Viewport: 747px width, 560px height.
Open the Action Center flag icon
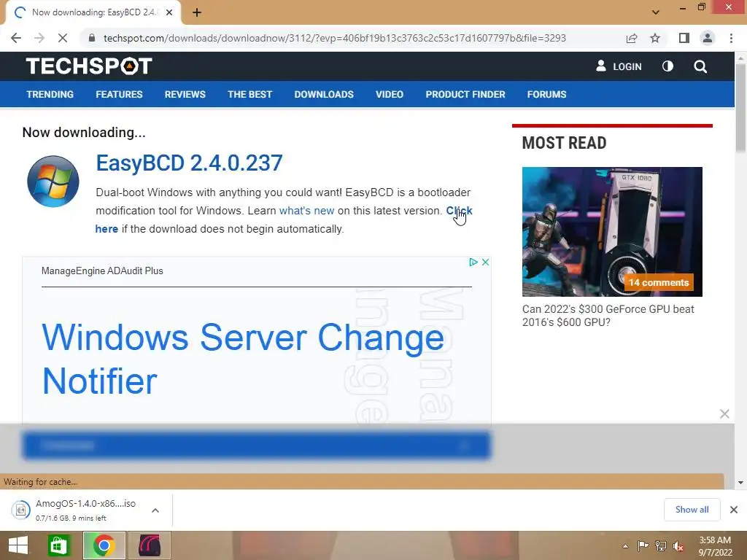pyautogui.click(x=643, y=545)
